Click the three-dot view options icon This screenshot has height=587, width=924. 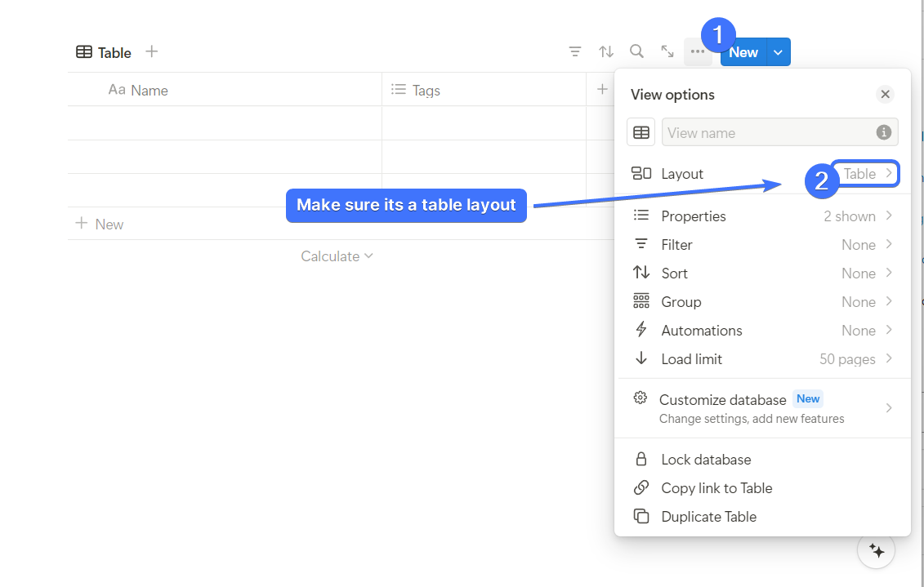click(x=697, y=52)
